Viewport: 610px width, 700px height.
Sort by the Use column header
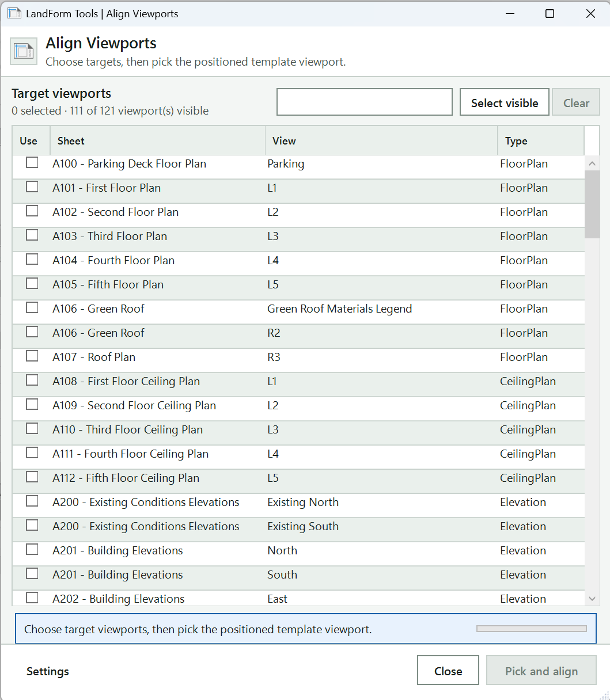click(x=31, y=141)
